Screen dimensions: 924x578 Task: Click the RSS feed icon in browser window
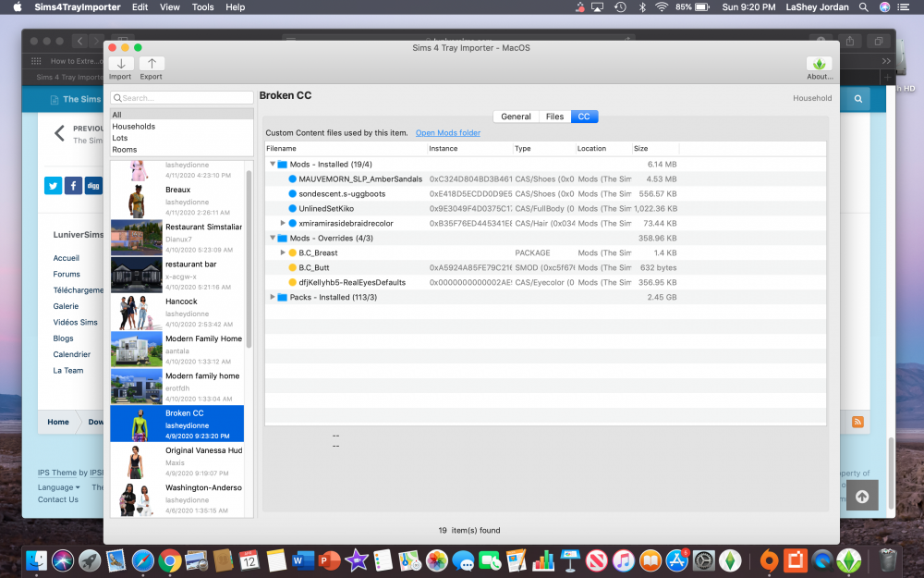coord(858,422)
